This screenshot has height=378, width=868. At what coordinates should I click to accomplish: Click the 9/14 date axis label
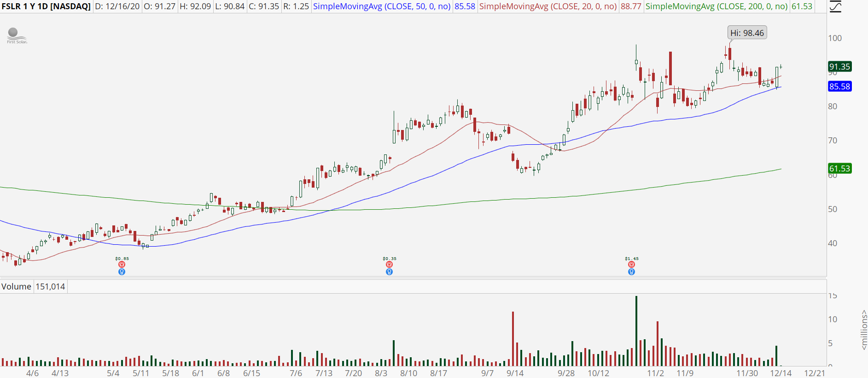click(x=515, y=373)
